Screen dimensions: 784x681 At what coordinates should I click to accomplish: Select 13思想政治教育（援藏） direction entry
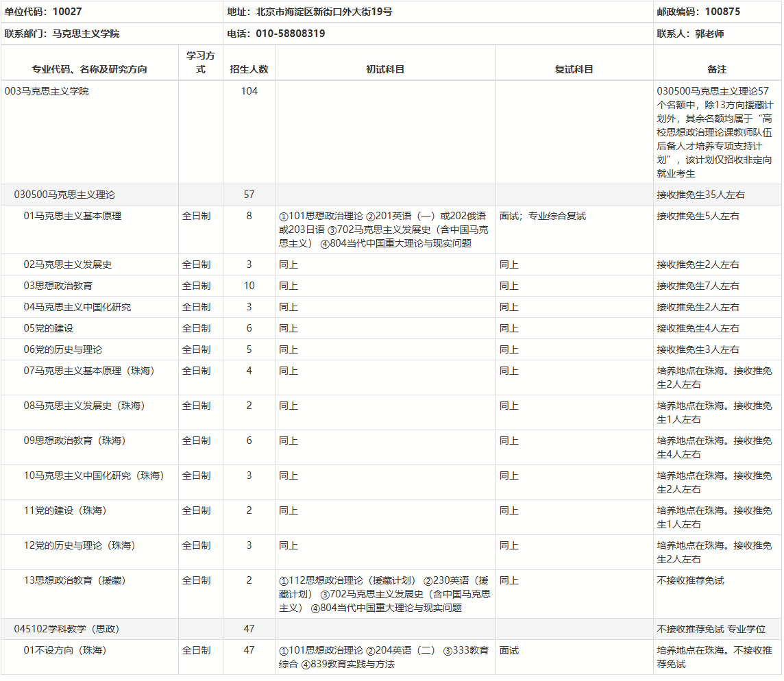(x=75, y=580)
